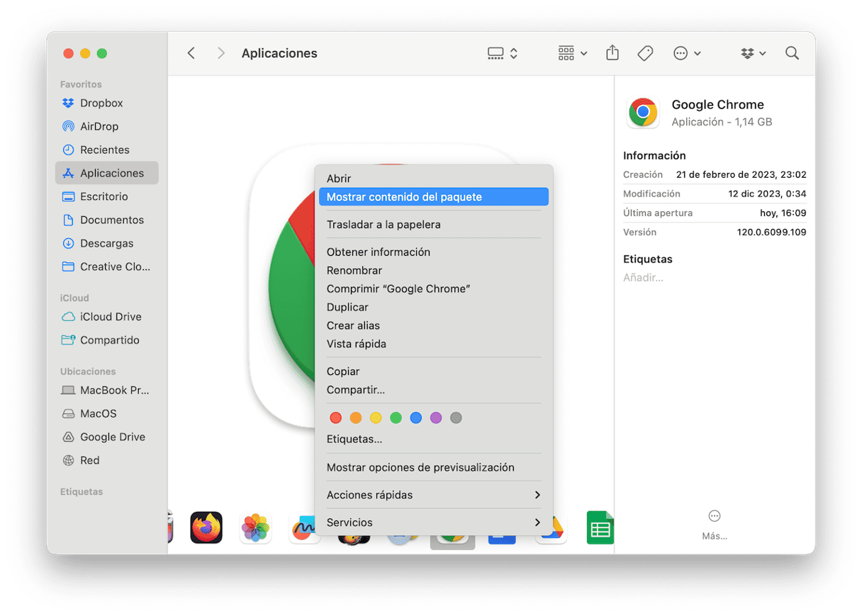
Task: Open the gallery view mode selector
Action: tap(503, 53)
